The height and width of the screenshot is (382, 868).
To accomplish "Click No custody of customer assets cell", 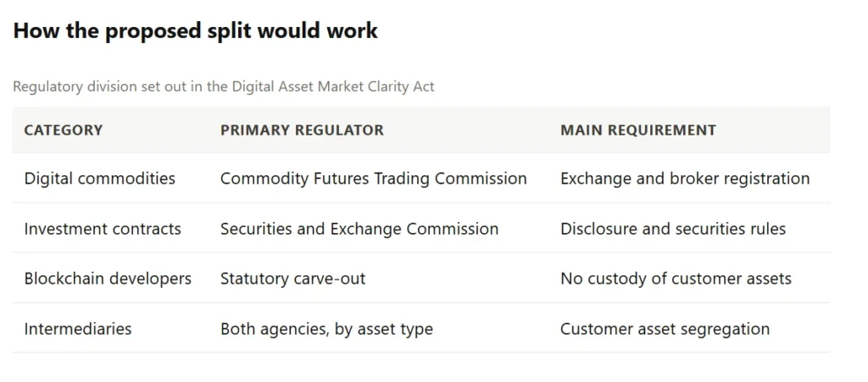I will point(676,279).
